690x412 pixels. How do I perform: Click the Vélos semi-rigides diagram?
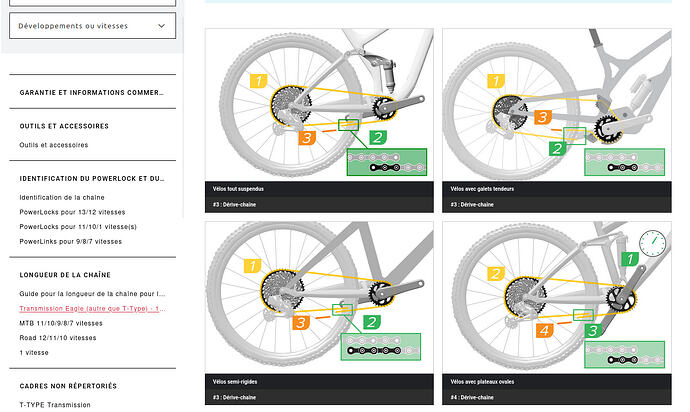pyautogui.click(x=319, y=298)
